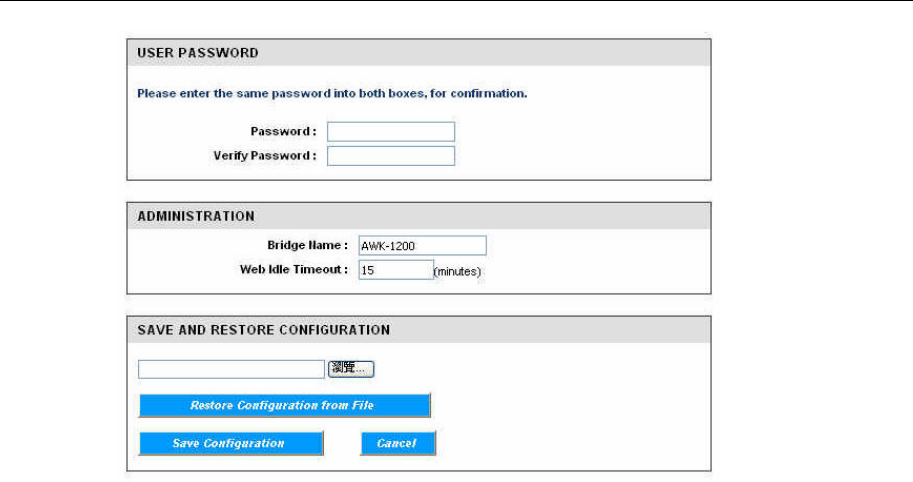Focus the Verify Password text box

point(390,156)
